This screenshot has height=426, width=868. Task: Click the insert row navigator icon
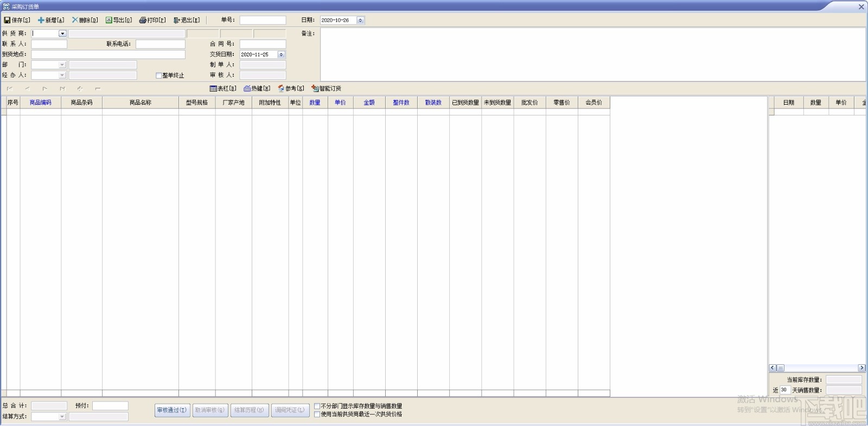(x=80, y=88)
